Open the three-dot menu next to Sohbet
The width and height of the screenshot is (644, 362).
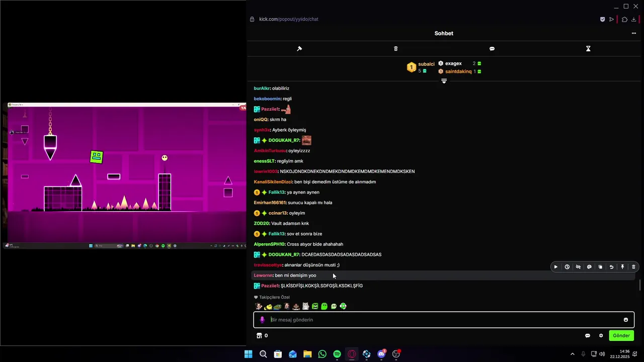coord(634,33)
